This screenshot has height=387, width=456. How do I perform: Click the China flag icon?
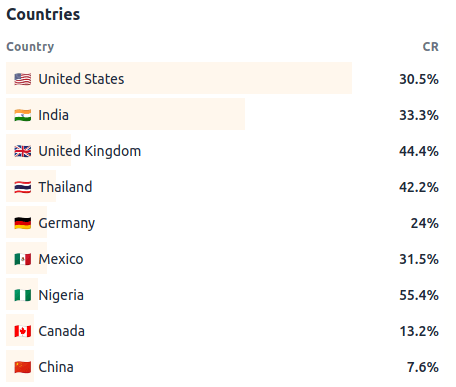(23, 367)
